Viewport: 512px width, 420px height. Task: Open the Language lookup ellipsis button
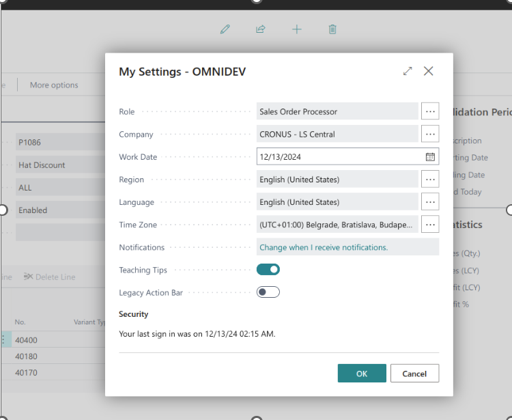(x=430, y=202)
